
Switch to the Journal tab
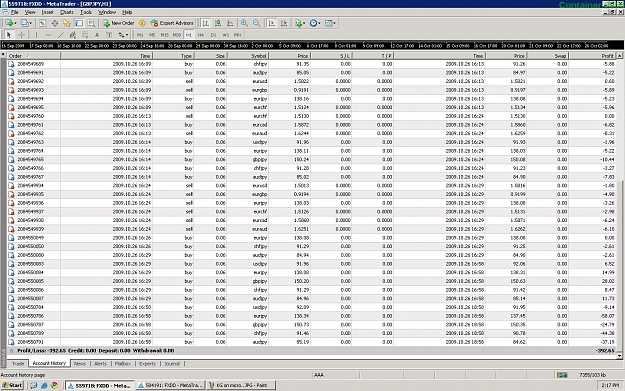[172, 363]
